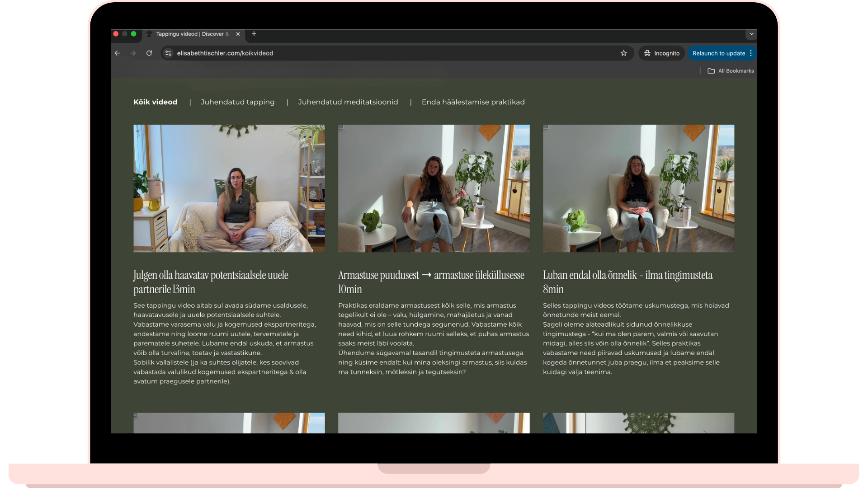Open the Juhendatud meditatsioonid category
The height and width of the screenshot is (488, 868).
pos(348,102)
